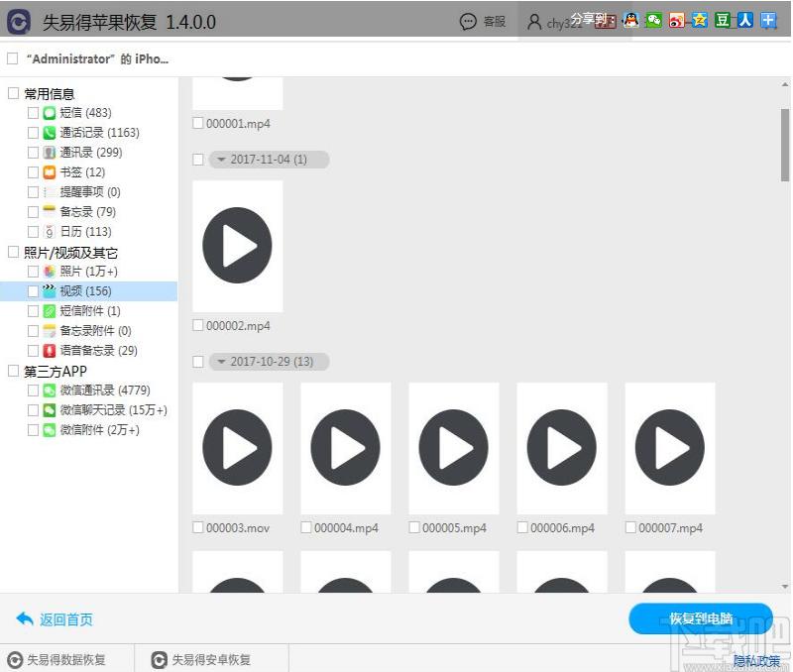Click scrollbar up arrow in video list

[785, 84]
